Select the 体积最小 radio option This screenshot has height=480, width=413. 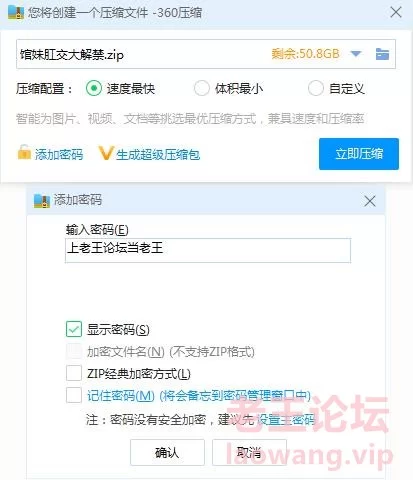coord(202,88)
